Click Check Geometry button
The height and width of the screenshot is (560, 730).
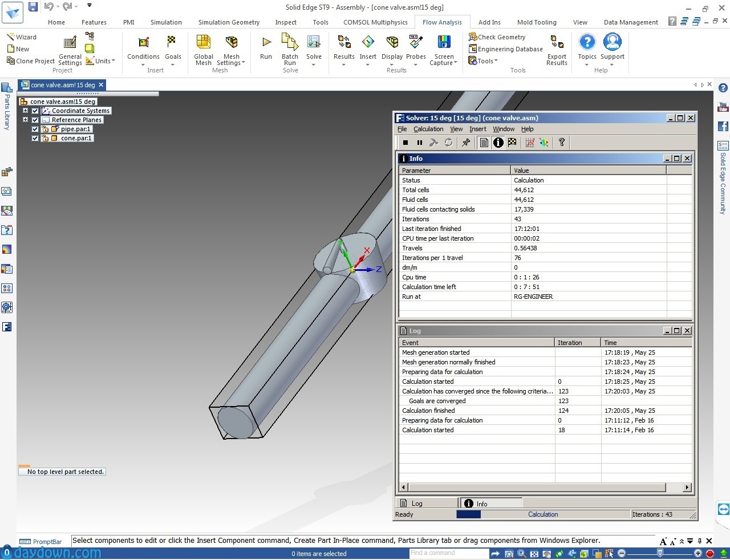tap(497, 37)
